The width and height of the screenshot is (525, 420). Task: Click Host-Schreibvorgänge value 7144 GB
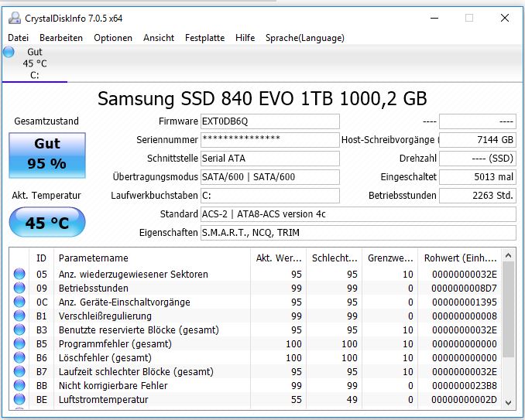pos(478,140)
